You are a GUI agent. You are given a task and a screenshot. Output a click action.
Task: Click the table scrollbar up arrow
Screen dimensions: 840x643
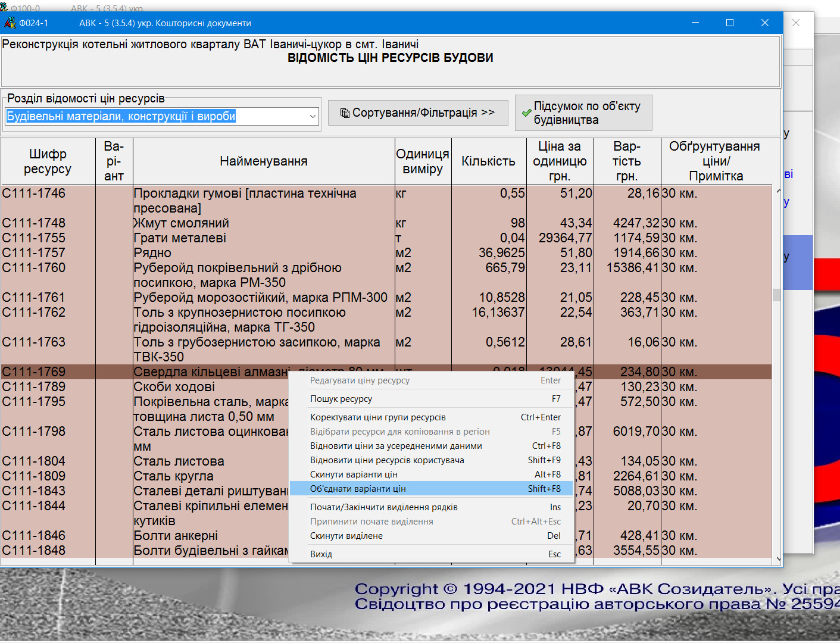[777, 191]
